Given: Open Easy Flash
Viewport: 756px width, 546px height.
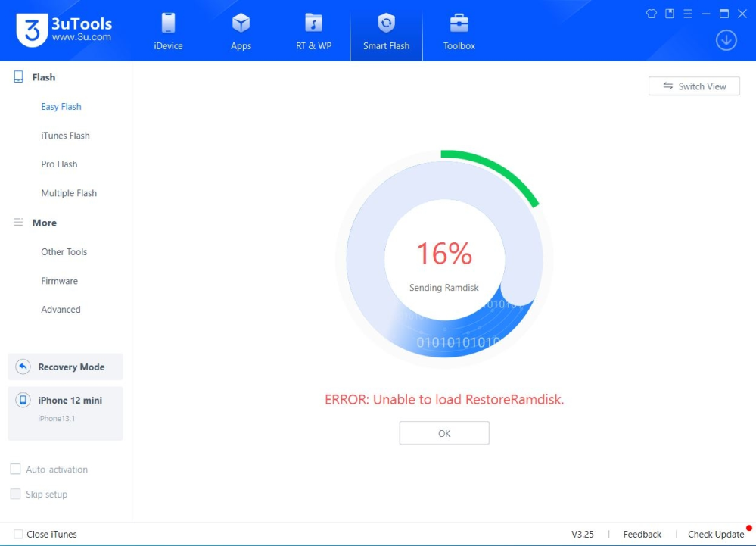Looking at the screenshot, I should (x=61, y=107).
